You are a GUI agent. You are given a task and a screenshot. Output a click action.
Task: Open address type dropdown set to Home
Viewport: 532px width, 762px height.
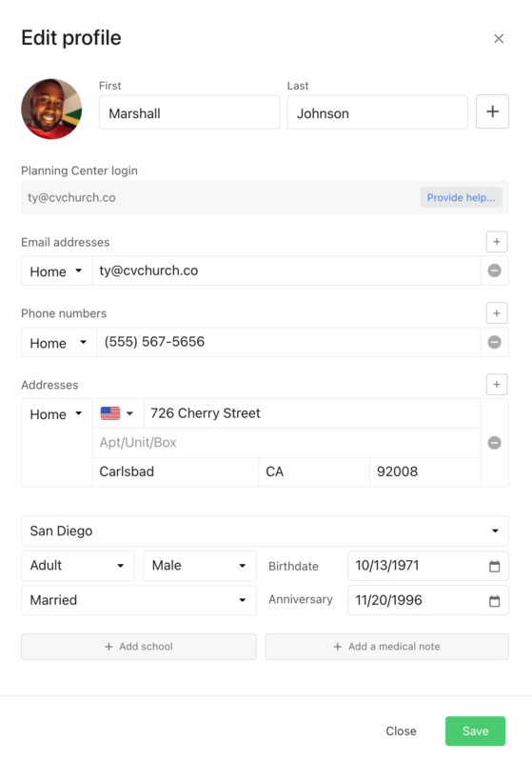point(57,414)
